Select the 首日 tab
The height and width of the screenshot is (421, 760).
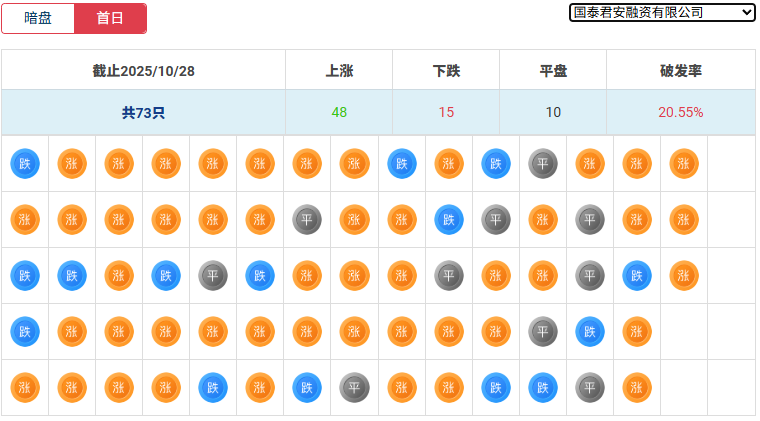[x=110, y=18]
